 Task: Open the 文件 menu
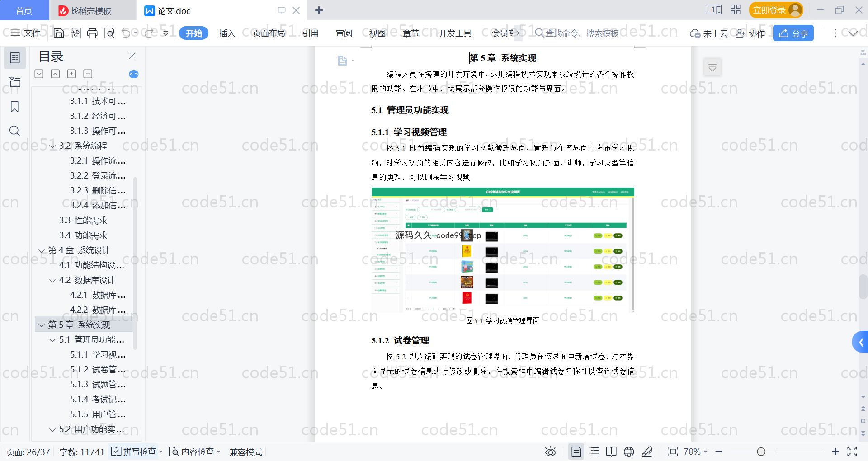26,33
